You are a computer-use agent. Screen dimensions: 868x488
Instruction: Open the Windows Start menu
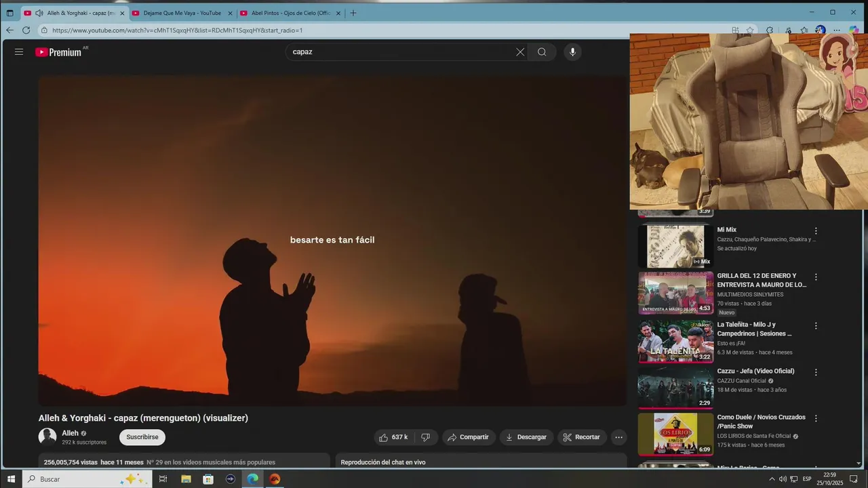click(x=11, y=479)
